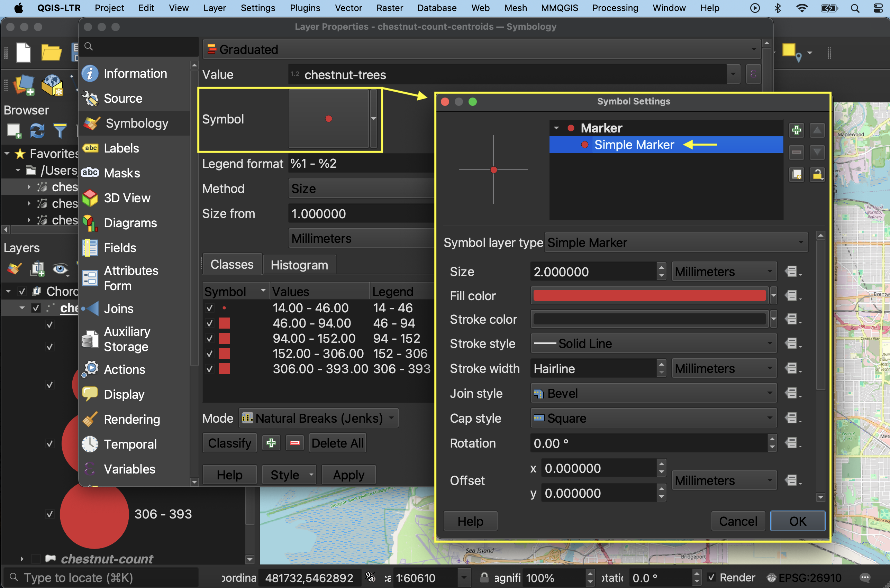Viewport: 890px width, 588px height.
Task: Open the Stroke style Solid Line dropdown
Action: point(653,343)
